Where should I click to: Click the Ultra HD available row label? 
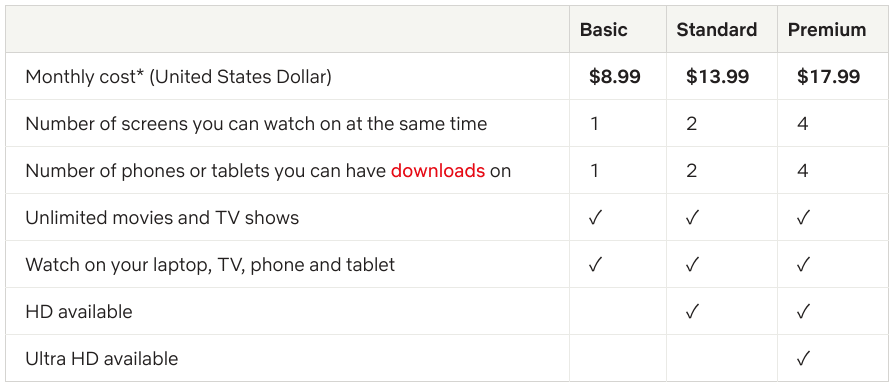(x=101, y=359)
